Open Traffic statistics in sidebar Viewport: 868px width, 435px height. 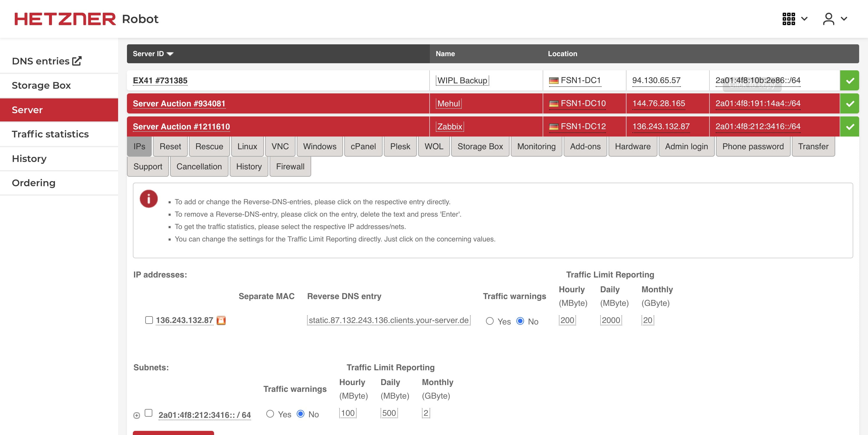tap(59, 134)
